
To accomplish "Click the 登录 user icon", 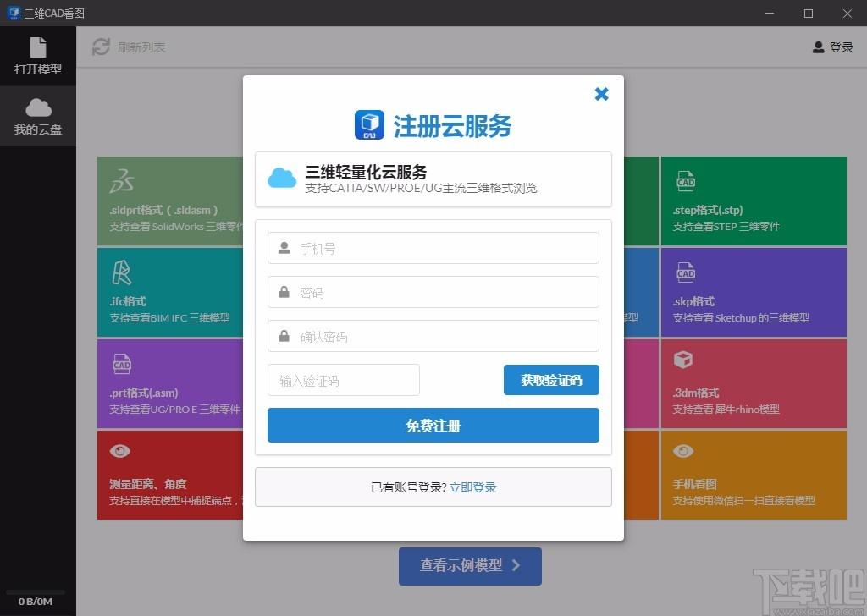I will point(818,47).
